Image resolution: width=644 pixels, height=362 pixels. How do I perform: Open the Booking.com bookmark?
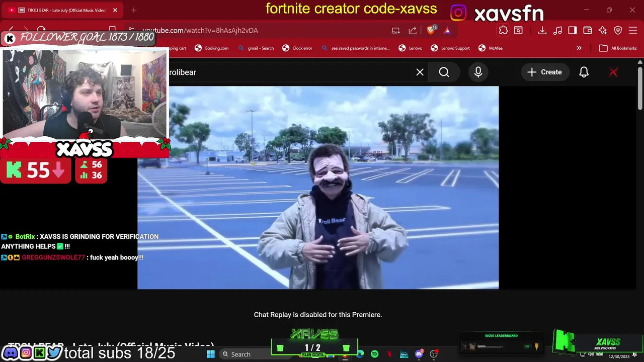coord(211,48)
